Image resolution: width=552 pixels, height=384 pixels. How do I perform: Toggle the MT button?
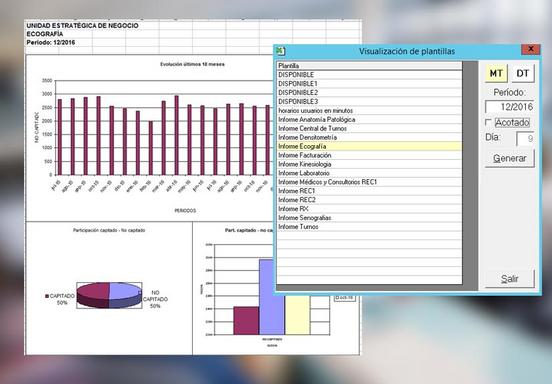pyautogui.click(x=496, y=73)
